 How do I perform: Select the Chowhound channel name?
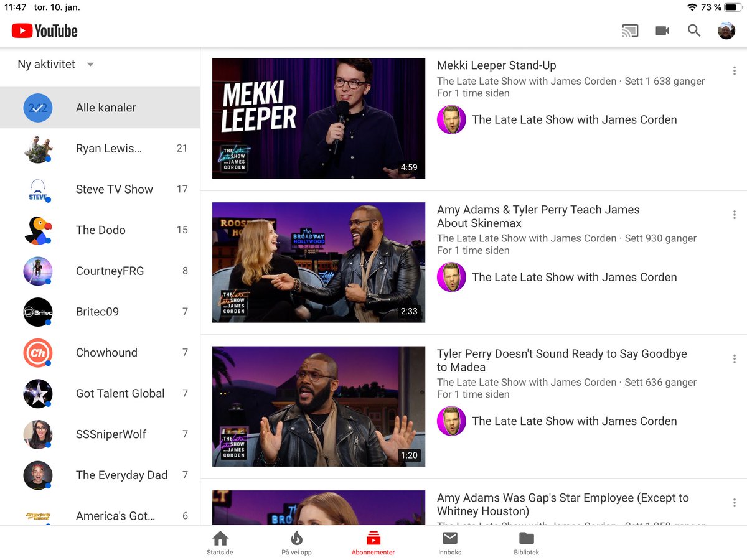(x=106, y=353)
